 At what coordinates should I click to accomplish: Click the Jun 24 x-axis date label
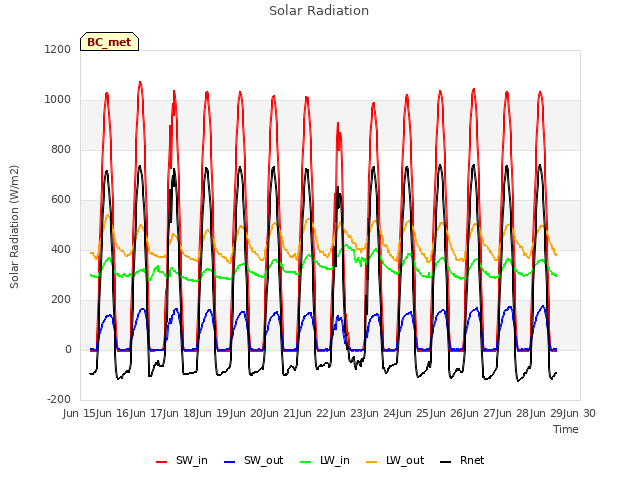pyautogui.click(x=380, y=413)
